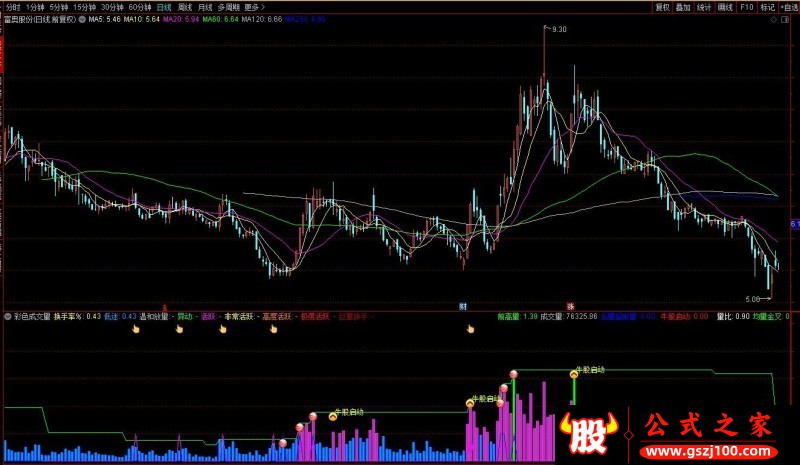Click the green 异动 indicator label
This screenshot has width=800, height=465.
(x=187, y=316)
